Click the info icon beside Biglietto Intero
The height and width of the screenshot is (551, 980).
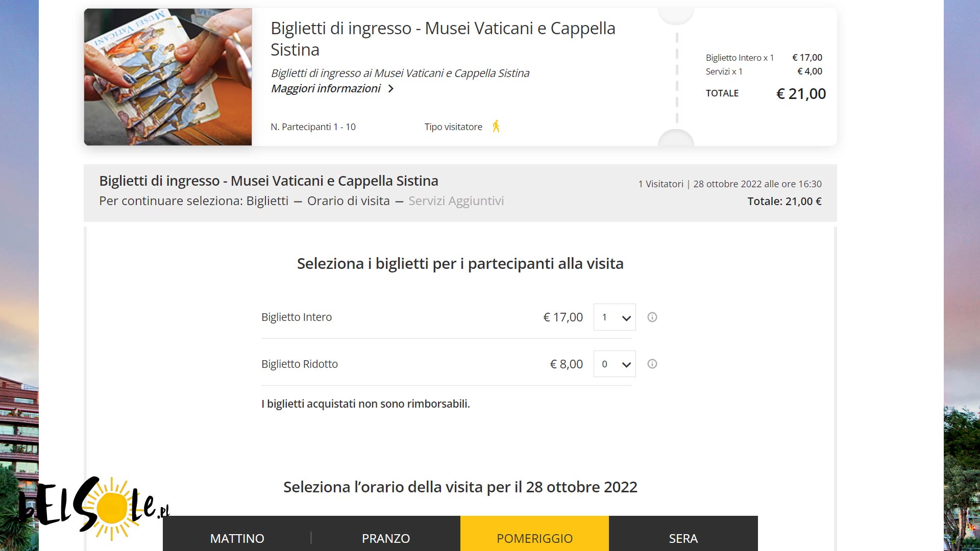[x=652, y=317]
